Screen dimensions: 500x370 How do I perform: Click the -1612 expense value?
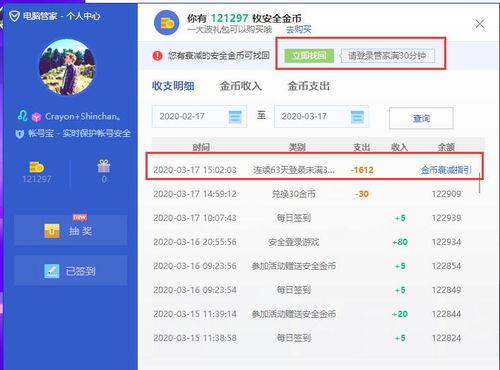(362, 170)
